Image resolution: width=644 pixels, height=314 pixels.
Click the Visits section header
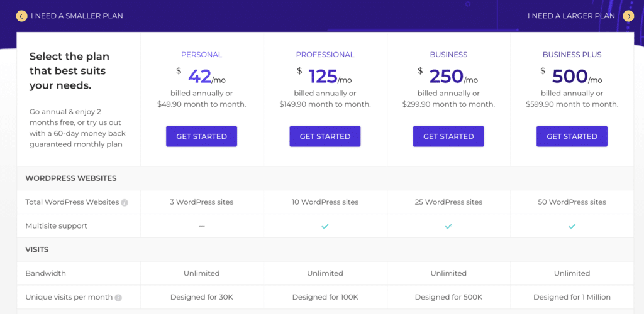tap(37, 250)
